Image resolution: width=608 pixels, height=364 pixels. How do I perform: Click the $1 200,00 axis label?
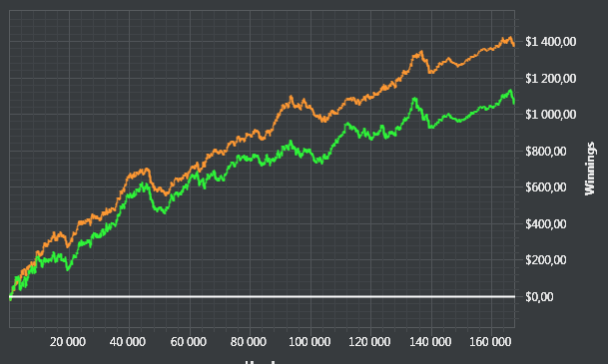pos(551,78)
